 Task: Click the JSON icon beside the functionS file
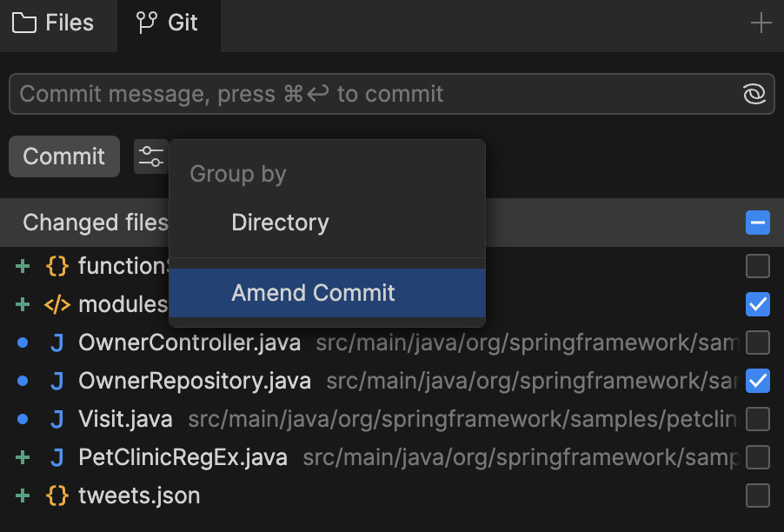click(x=57, y=266)
